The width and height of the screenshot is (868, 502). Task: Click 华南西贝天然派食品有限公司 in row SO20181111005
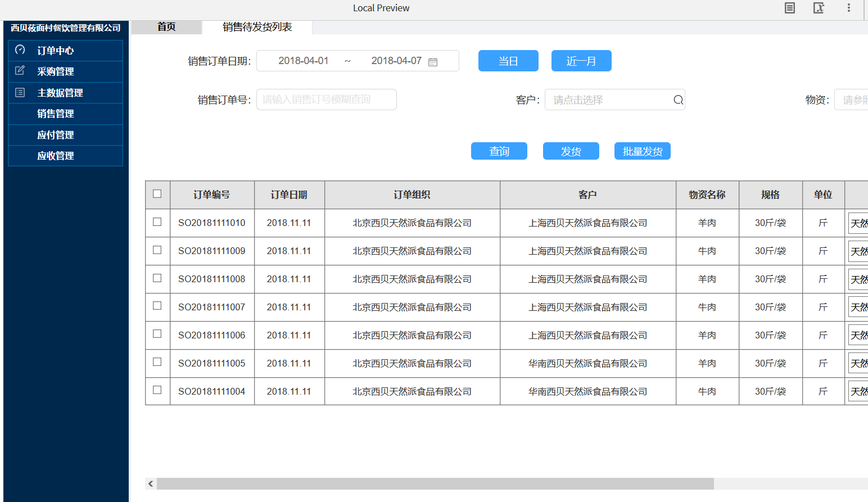(x=587, y=363)
